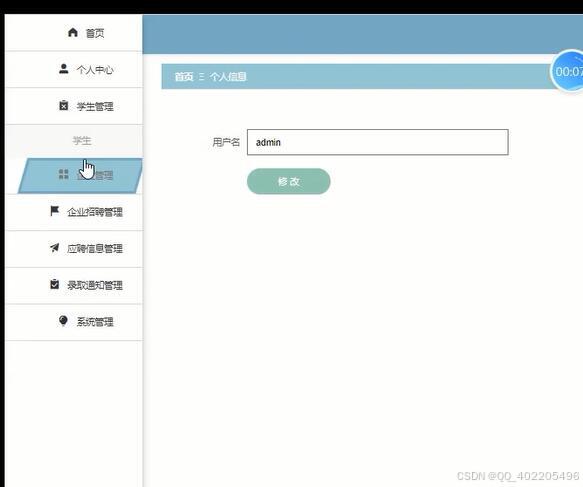Click the paper plane icon beside 应聘信息管理
583x487 pixels.
tap(55, 248)
